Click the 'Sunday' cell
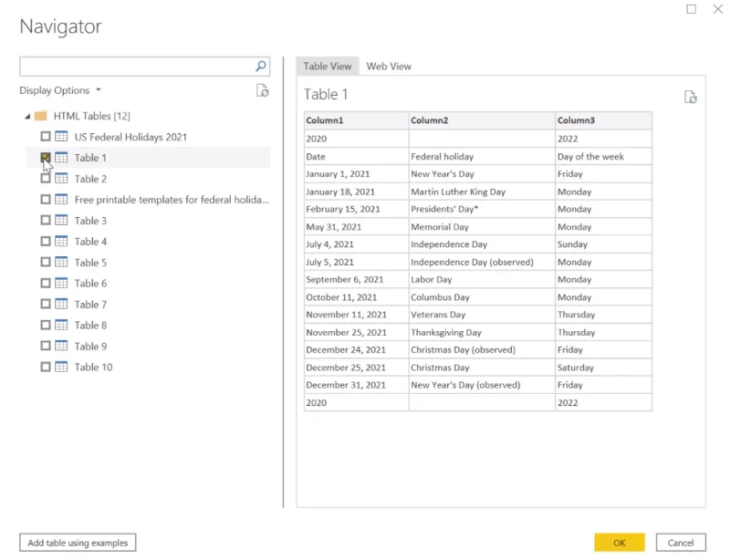This screenshot has height=560, width=730. coord(603,244)
